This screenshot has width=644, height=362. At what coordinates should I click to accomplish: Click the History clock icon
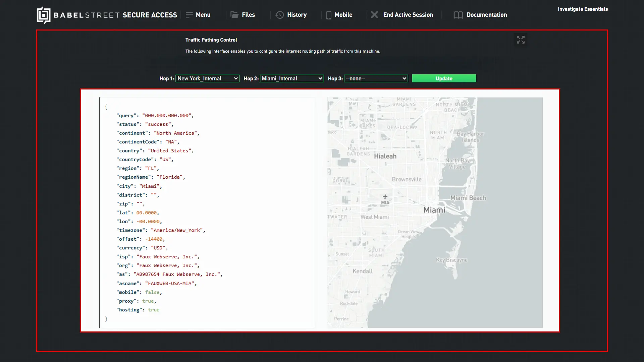tap(279, 15)
